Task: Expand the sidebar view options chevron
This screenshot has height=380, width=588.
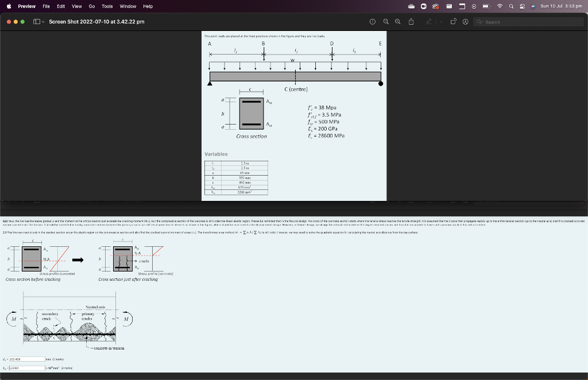Action: [x=43, y=22]
